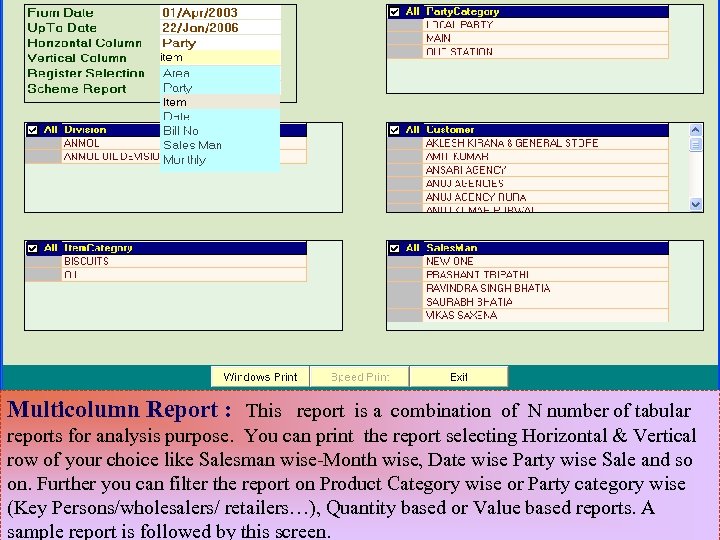Select ANMOL OIL DEVISION row
The height and width of the screenshot is (540, 720).
coord(184,157)
